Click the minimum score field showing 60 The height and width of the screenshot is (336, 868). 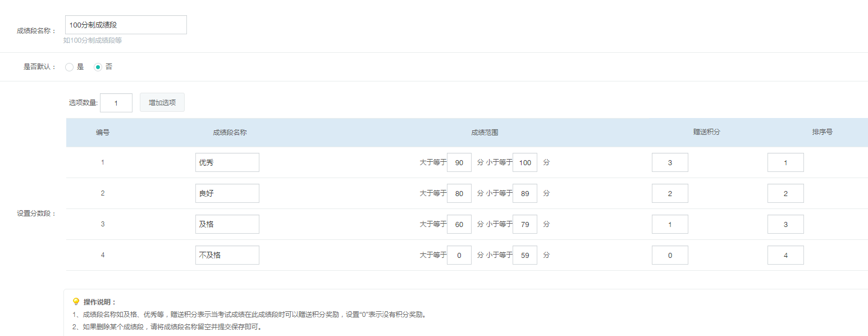(459, 224)
